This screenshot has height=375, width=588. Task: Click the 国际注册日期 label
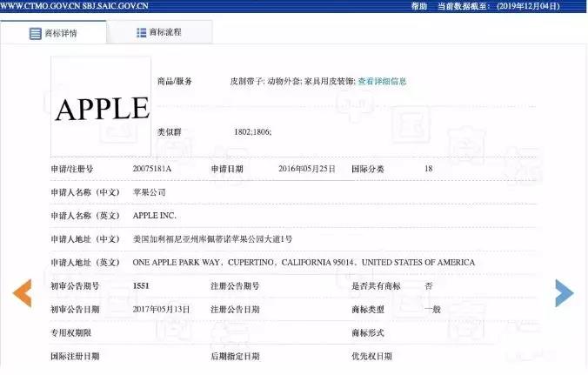tap(75, 356)
